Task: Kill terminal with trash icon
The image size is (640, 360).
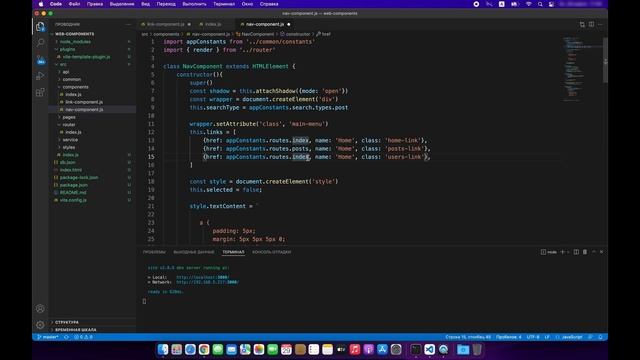Action: point(585,252)
